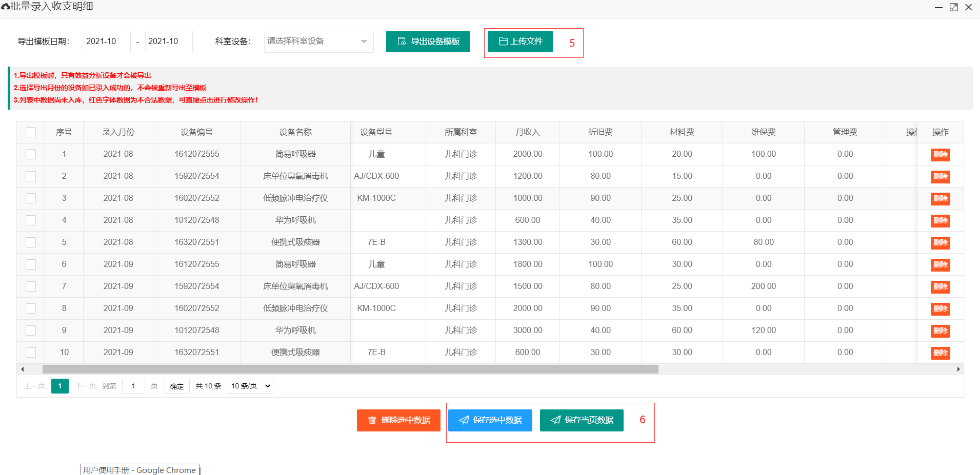Delete row 3 with 删除 button
This screenshot has width=980, height=475.
[940, 199]
